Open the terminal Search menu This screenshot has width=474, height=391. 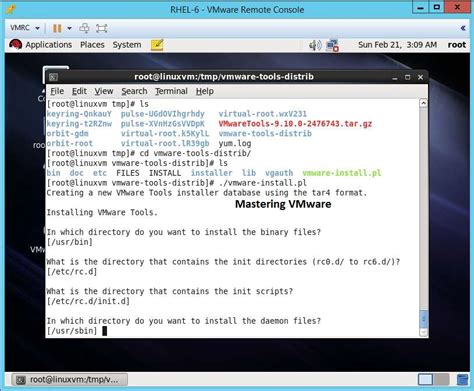(134, 91)
